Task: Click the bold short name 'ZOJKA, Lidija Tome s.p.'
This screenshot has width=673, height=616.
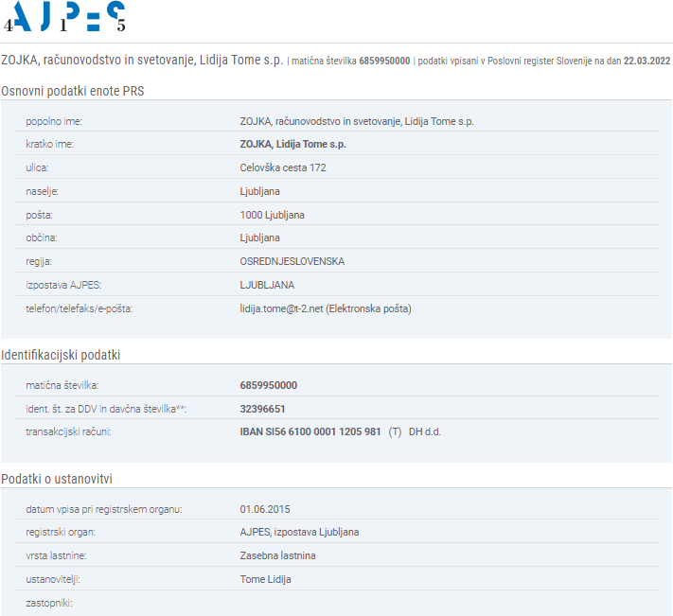Action: tap(293, 145)
